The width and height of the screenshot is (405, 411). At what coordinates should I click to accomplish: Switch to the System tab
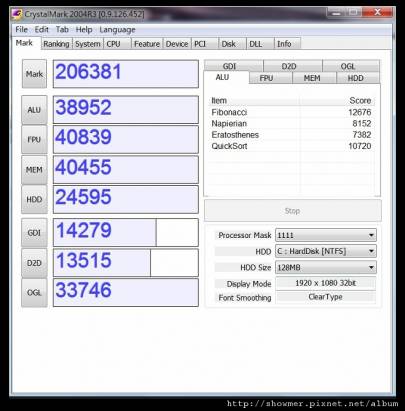[x=88, y=44]
